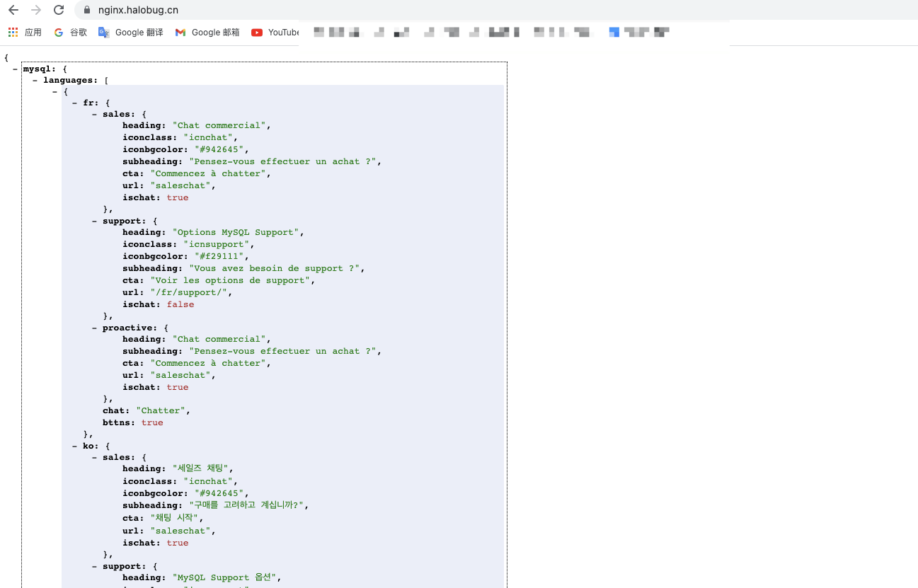Click the browser forward arrow
Image resolution: width=918 pixels, height=588 pixels.
36,10
